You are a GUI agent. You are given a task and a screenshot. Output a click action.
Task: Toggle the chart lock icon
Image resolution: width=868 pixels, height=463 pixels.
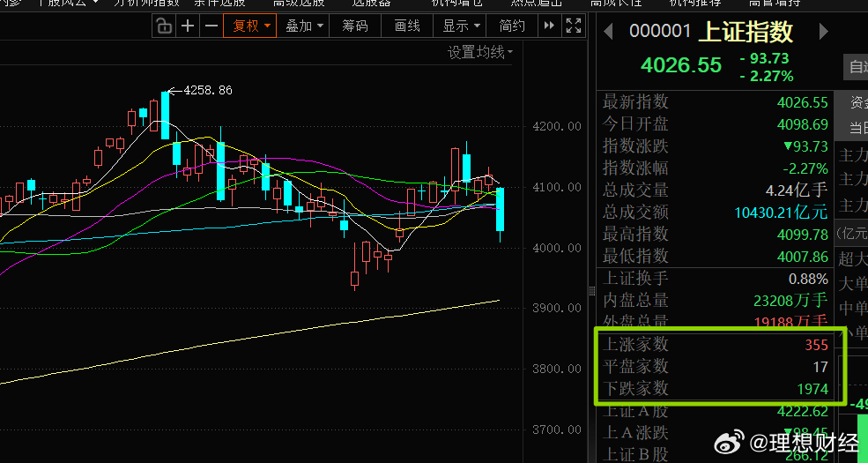[x=164, y=26]
